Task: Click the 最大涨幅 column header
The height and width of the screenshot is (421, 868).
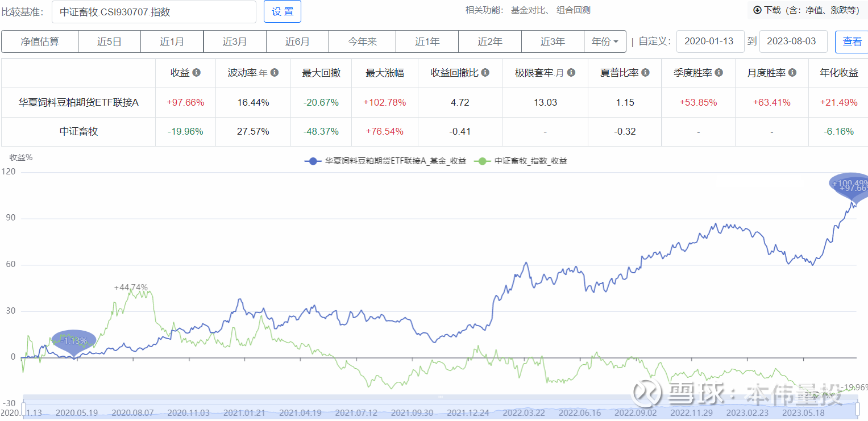Action: pos(385,73)
